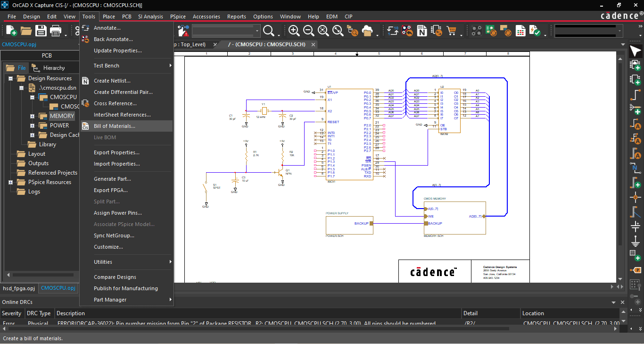Open the Test Bench submenu
Image resolution: width=644 pixels, height=344 pixels.
pos(126,66)
